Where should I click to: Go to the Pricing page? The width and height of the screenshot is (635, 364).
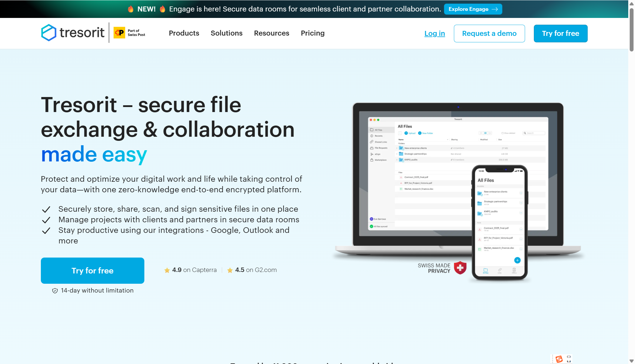pos(313,33)
